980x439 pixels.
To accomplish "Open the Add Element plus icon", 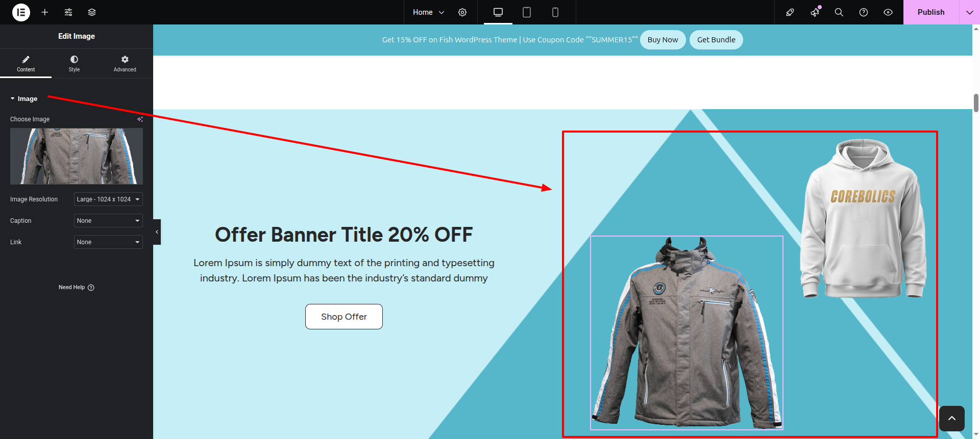I will pos(45,12).
